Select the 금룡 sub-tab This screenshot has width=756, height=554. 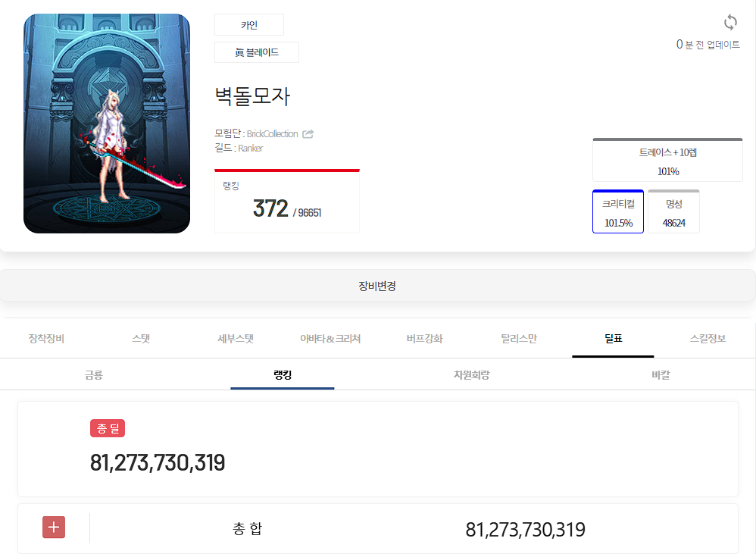pos(94,375)
